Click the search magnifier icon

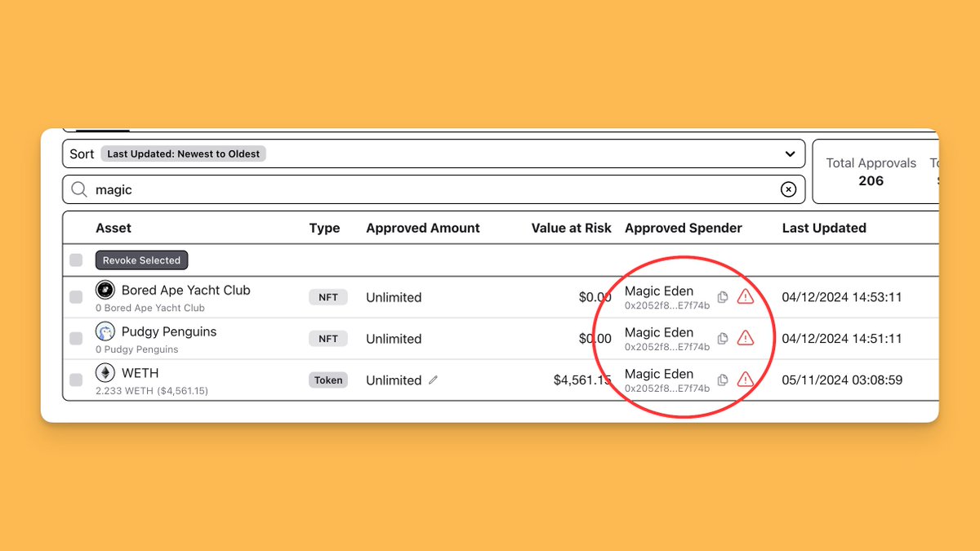79,189
